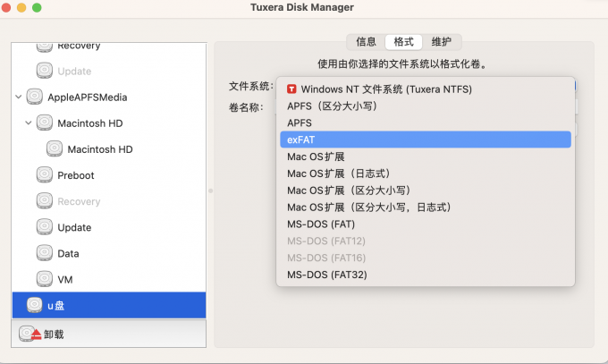This screenshot has width=608, height=364.
Task: Pick Mac OS扩展 option
Action: point(426,157)
